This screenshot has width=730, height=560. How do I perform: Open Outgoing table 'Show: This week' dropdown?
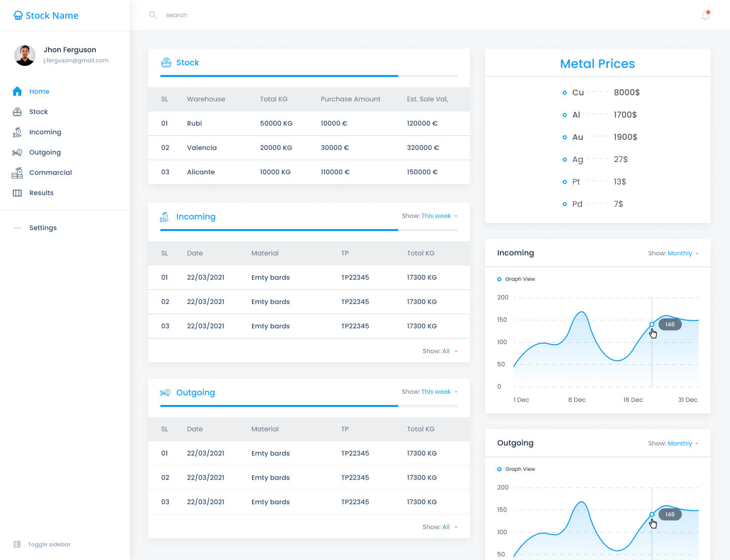click(x=430, y=392)
